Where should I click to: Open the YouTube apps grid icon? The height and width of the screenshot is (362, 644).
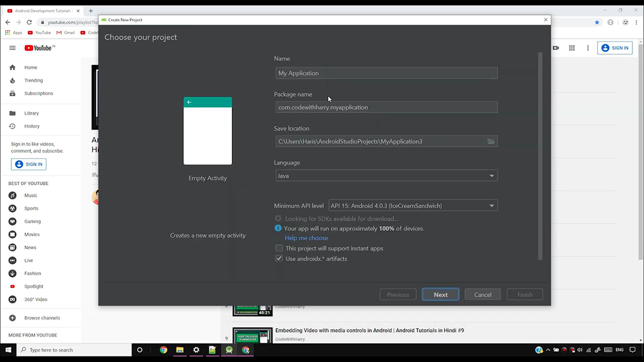[572, 48]
